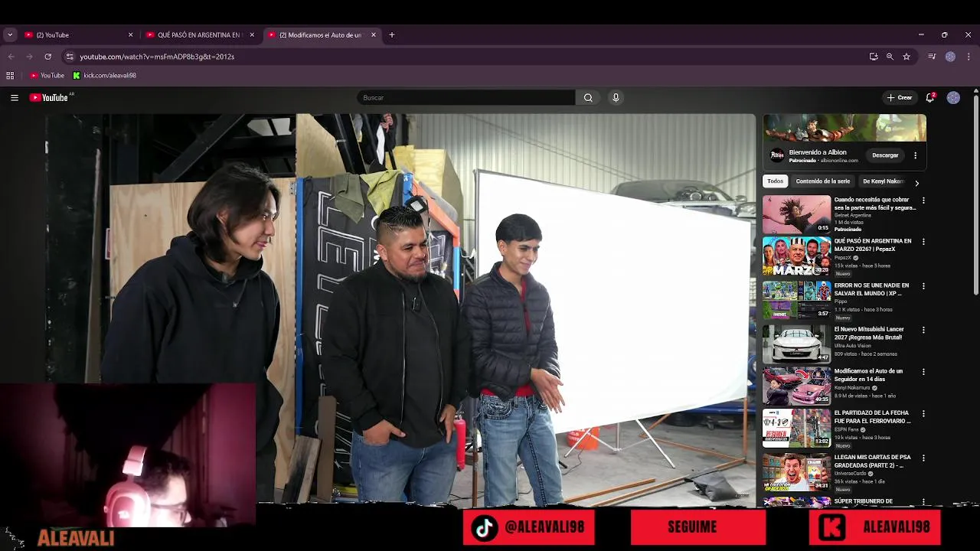Viewport: 980px width, 551px height.
Task: Go back with the browser back arrow
Action: point(11,57)
